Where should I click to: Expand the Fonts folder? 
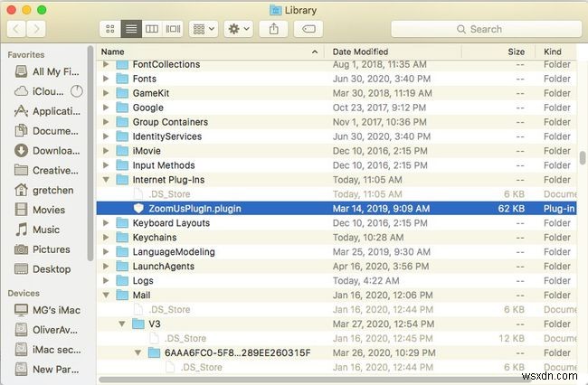(x=106, y=79)
